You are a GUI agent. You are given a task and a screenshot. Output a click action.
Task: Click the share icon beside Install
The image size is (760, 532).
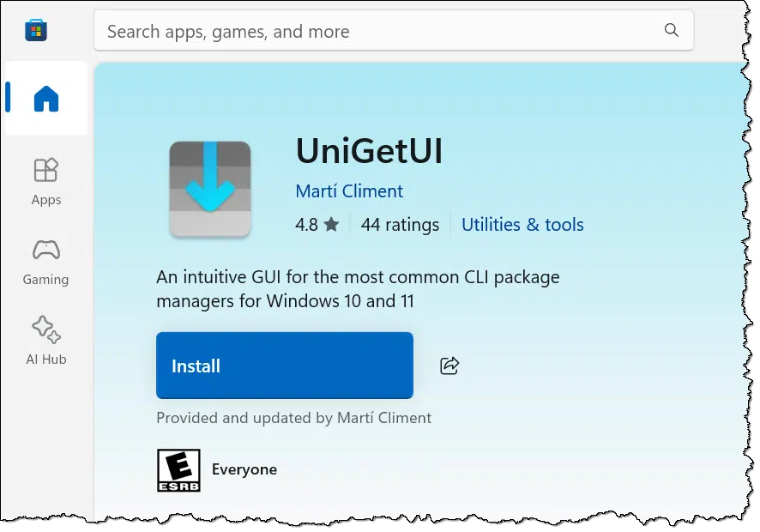[x=449, y=366]
